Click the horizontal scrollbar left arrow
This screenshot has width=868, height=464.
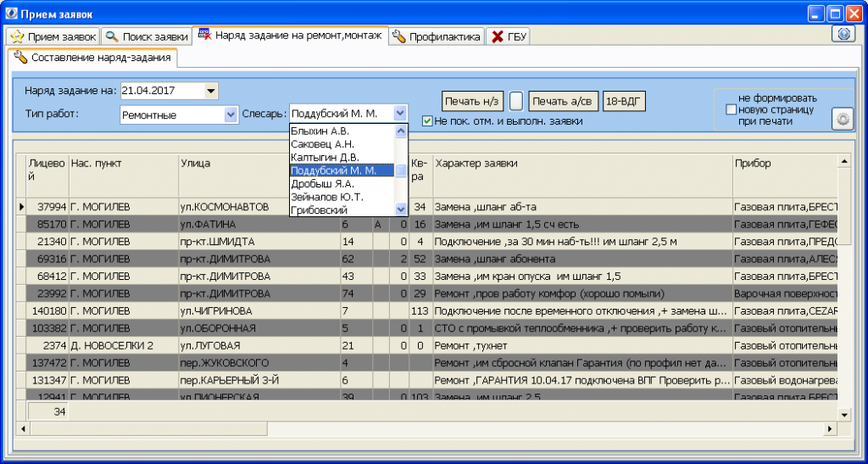pos(24,428)
